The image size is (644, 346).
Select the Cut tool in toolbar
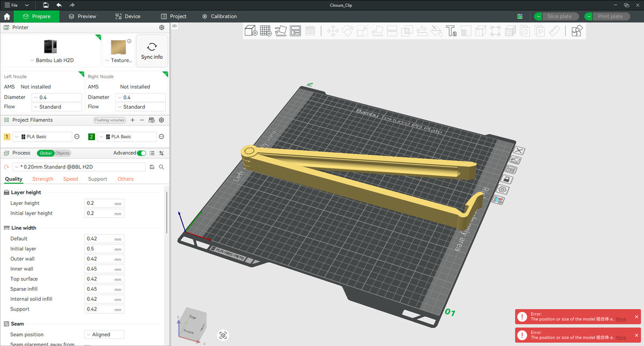click(x=393, y=31)
